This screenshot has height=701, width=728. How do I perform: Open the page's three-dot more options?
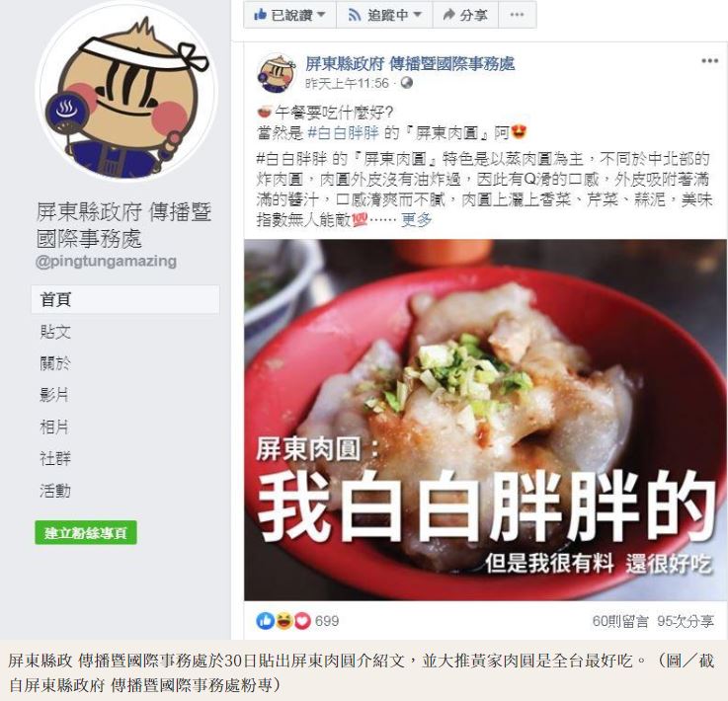[x=518, y=16]
